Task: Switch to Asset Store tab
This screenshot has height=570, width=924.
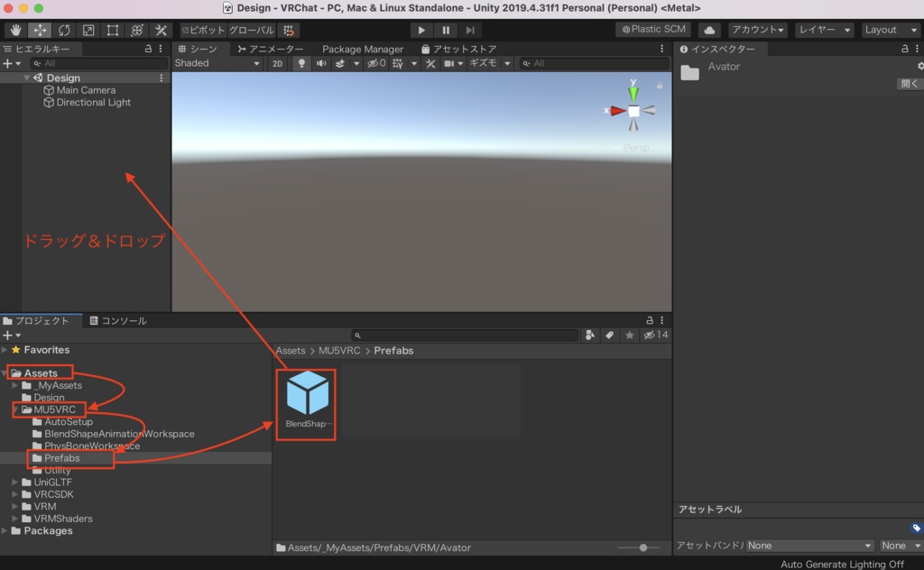Action: pyautogui.click(x=458, y=49)
